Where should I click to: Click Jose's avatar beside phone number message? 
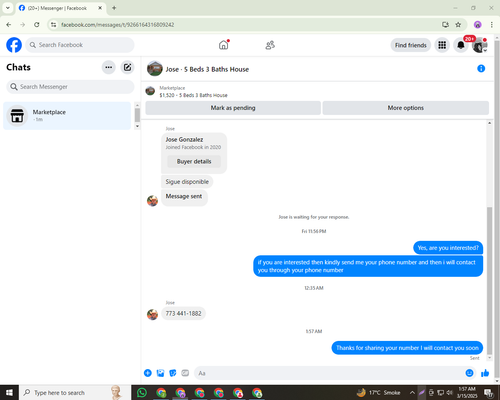(x=152, y=314)
